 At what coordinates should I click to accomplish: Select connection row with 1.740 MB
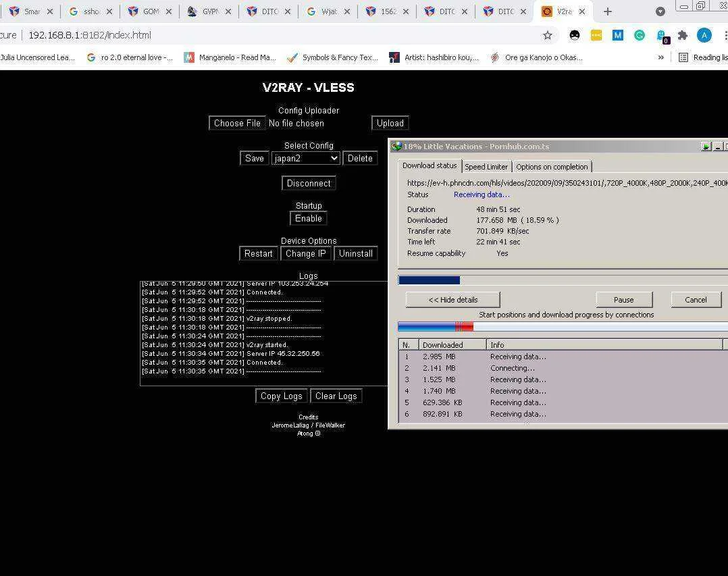(563, 391)
